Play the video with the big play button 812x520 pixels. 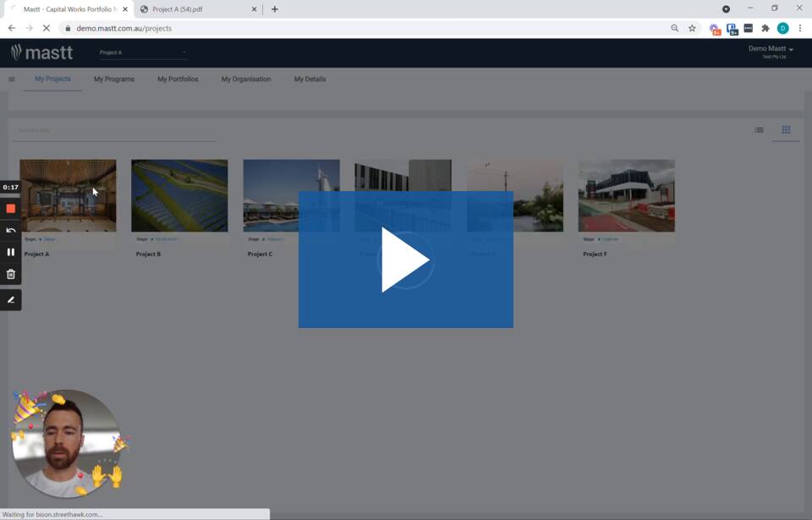pyautogui.click(x=405, y=260)
